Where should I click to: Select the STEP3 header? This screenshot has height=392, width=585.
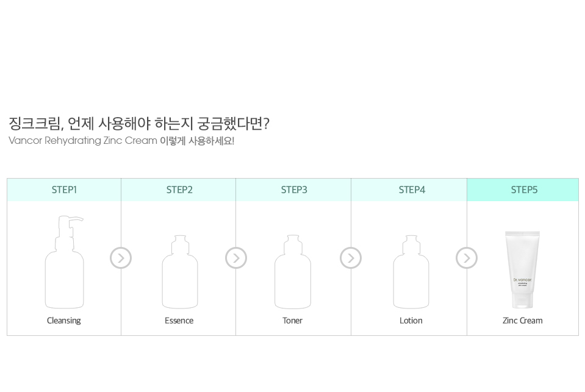click(x=293, y=190)
